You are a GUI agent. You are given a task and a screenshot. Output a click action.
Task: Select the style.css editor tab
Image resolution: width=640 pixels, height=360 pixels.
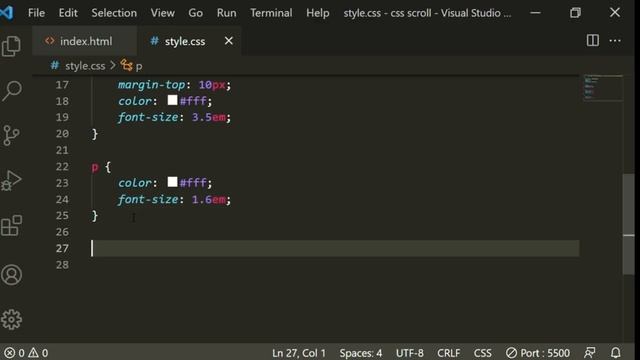[x=189, y=41]
